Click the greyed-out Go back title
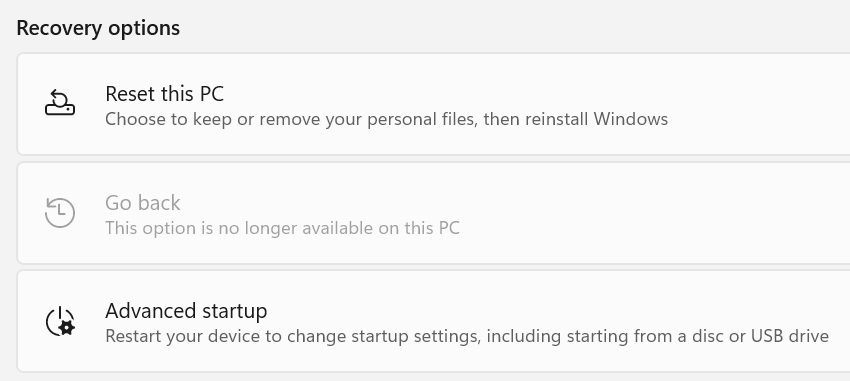This screenshot has width=850, height=381. pos(143,203)
